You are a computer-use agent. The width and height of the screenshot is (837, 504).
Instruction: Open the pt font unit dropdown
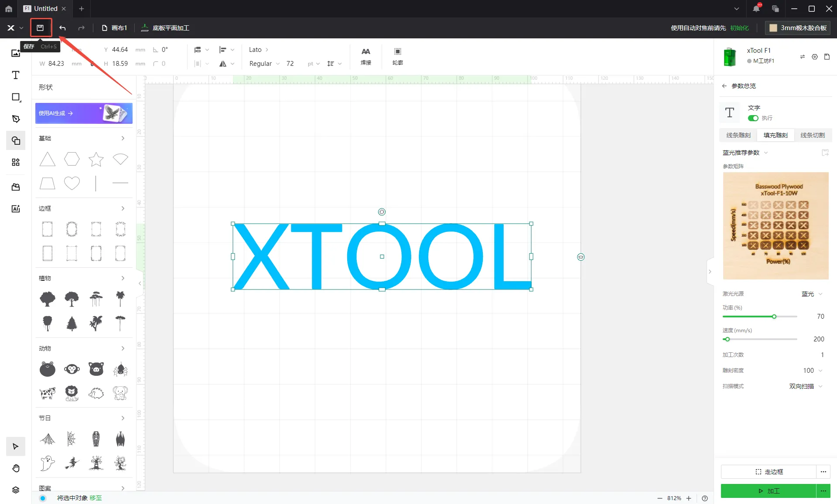314,64
